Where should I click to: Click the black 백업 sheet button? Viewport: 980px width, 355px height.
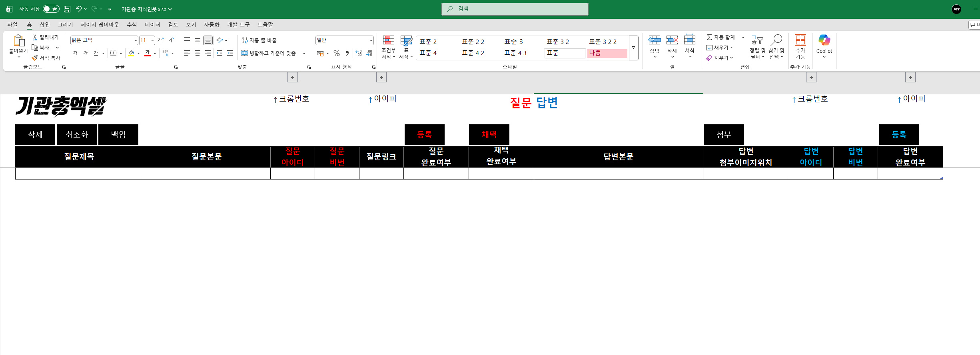[118, 135]
